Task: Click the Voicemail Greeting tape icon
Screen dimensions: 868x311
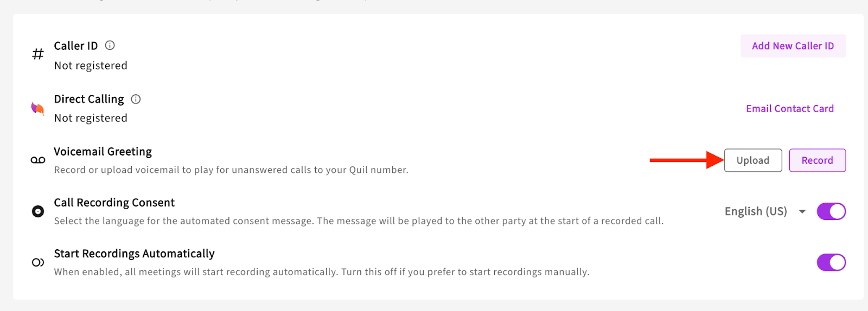Action: click(38, 160)
